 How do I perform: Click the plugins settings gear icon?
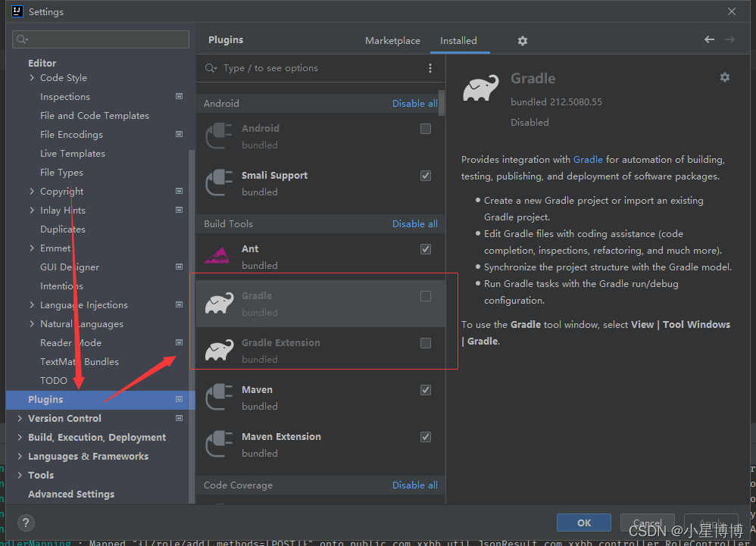tap(523, 41)
